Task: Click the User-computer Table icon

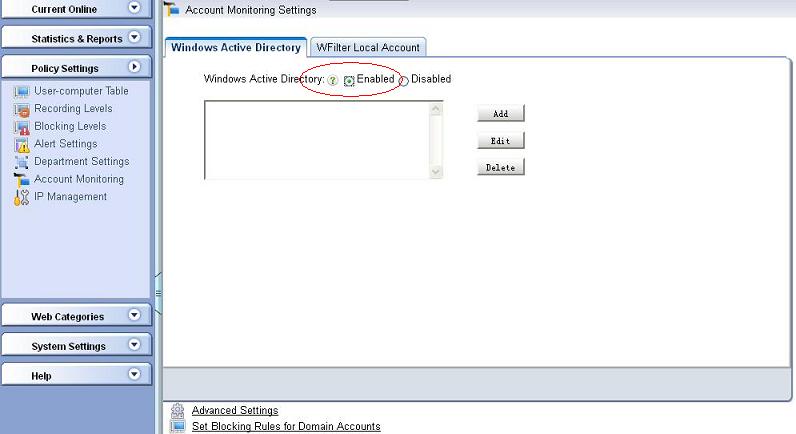Action: 22,91
